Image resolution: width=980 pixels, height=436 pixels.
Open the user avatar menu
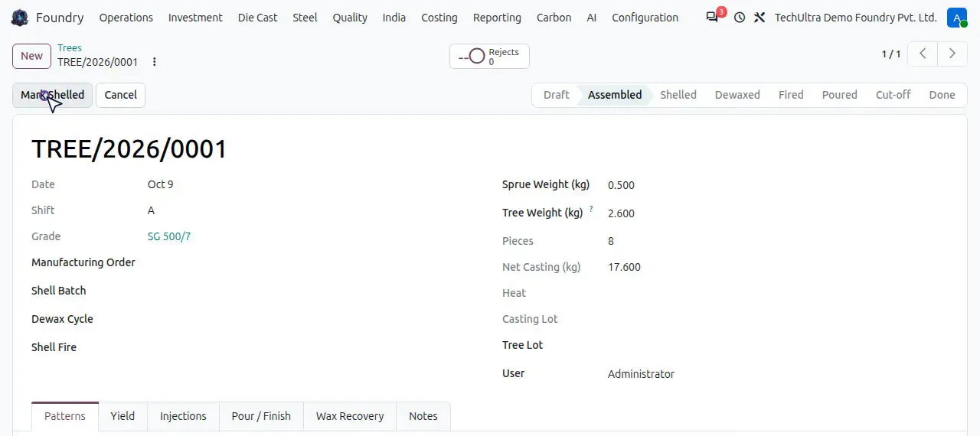pyautogui.click(x=956, y=18)
